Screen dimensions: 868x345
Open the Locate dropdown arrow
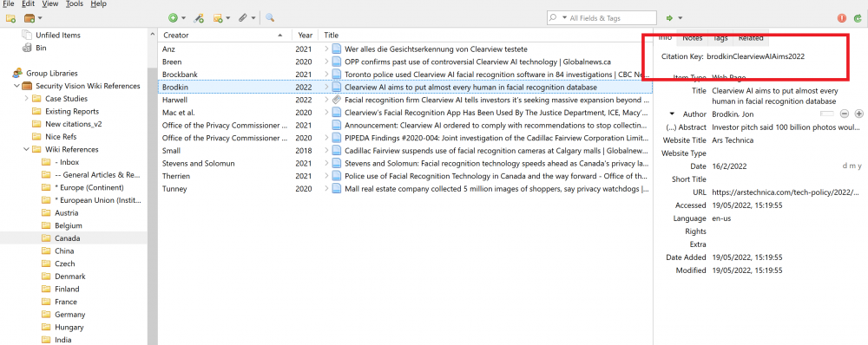681,18
